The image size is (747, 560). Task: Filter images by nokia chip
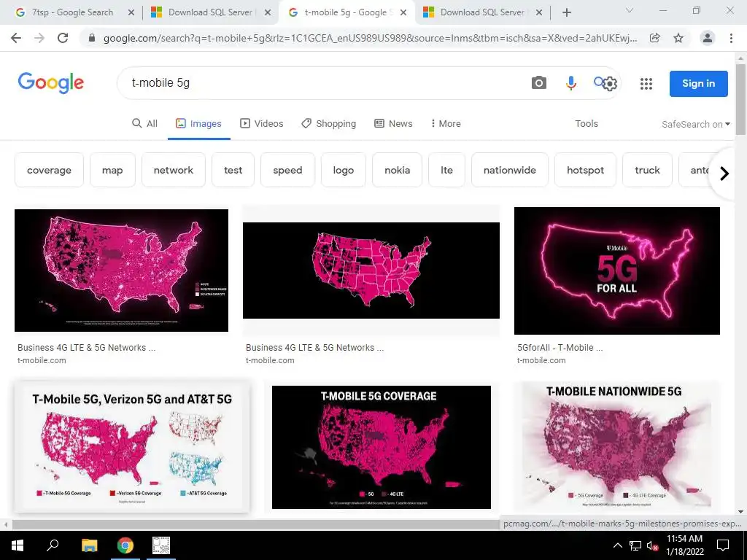click(398, 170)
